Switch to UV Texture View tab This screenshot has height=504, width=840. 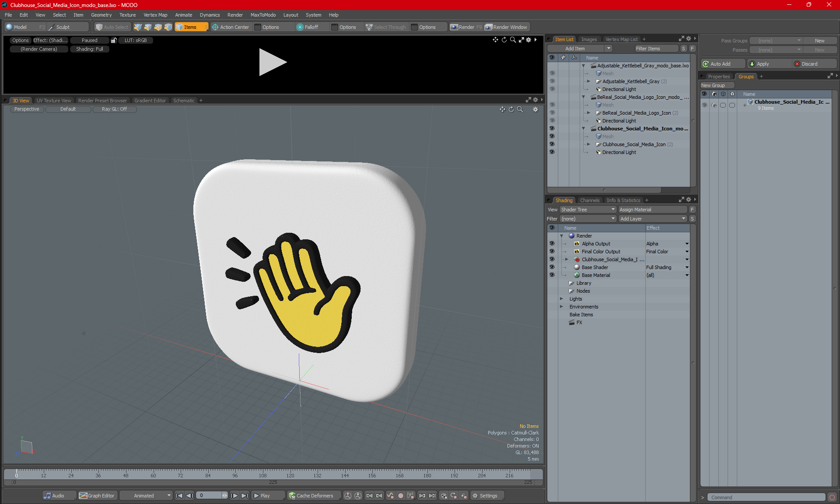pos(53,101)
